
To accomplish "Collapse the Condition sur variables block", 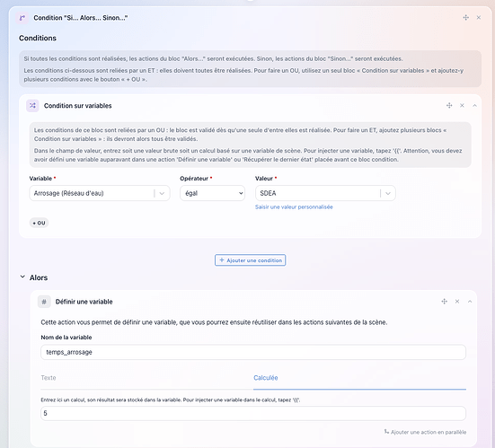I will click(474, 105).
